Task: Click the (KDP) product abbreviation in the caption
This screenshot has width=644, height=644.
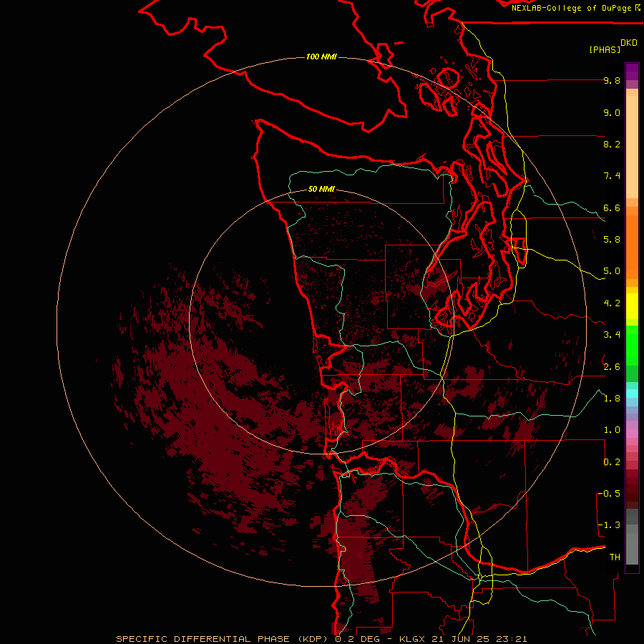Action: (x=314, y=639)
